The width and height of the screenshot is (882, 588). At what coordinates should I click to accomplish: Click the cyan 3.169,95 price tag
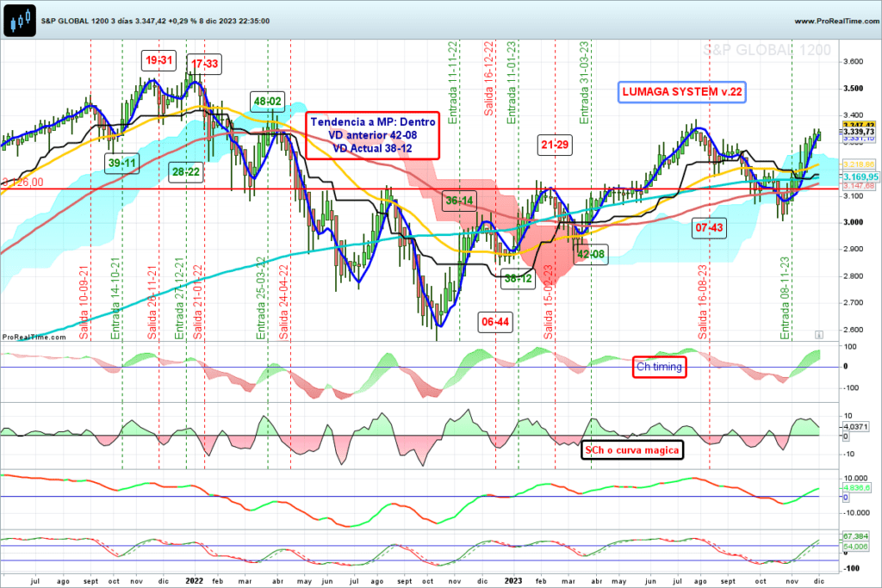click(859, 176)
